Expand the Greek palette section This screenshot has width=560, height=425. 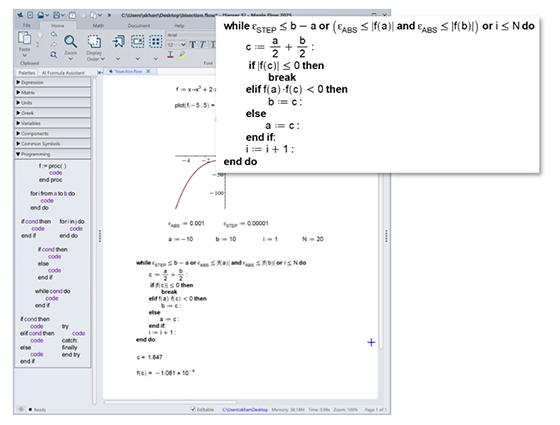coord(52,113)
